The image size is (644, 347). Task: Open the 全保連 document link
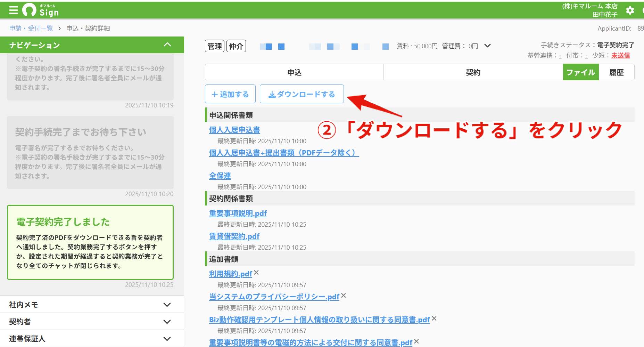pos(220,176)
